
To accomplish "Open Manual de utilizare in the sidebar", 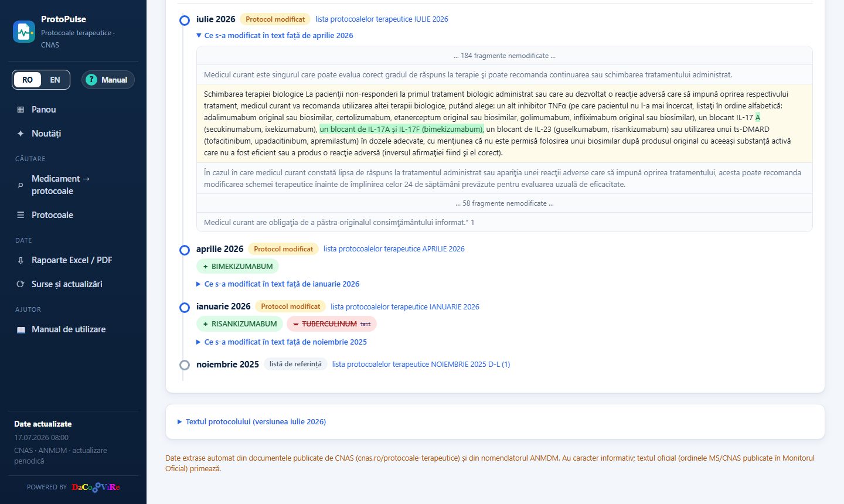I will pos(73,329).
